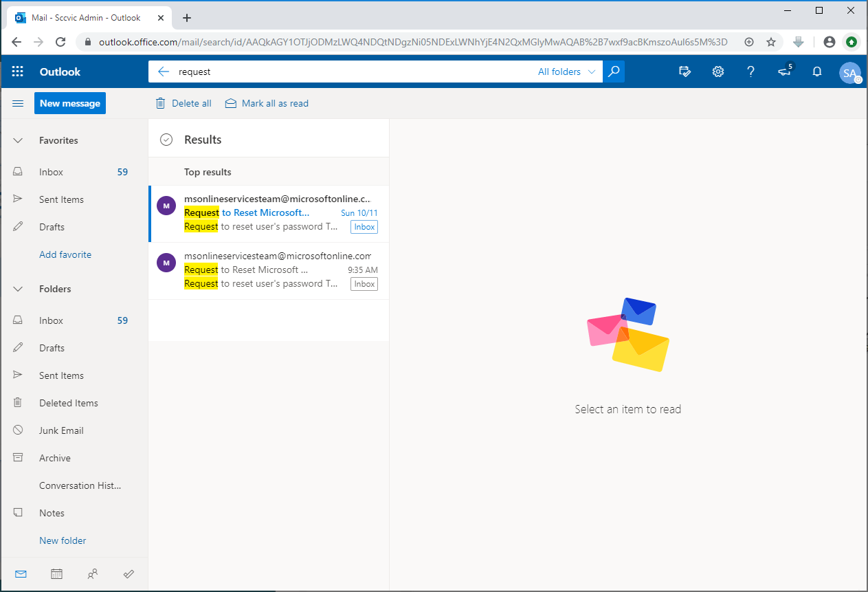The image size is (868, 592).
Task: Collapse the Favorites section
Action: [x=19, y=140]
